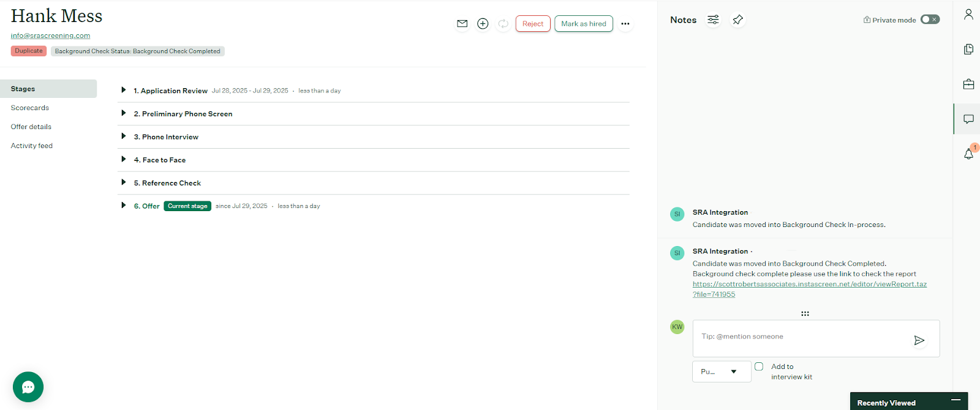
Task: Click the briefcase icon in right sidebar
Action: [x=968, y=84]
